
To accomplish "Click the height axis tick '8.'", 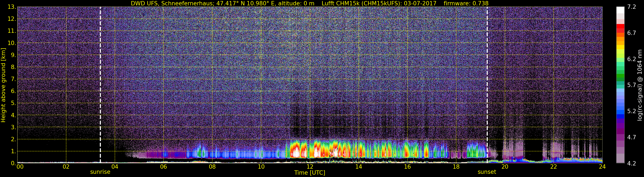I will pos(13,67).
